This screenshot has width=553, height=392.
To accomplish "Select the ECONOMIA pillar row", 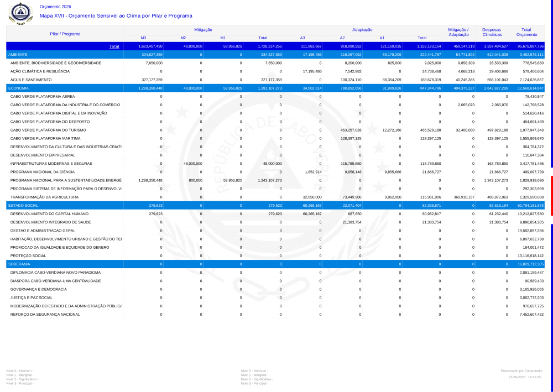I will pos(19,88).
